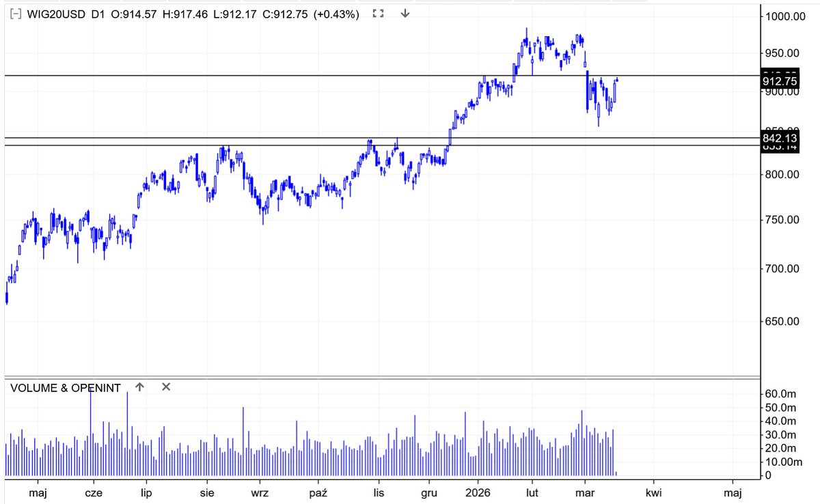Click the lut month label on the time axis
Screen dimensions: 820x504
532,492
